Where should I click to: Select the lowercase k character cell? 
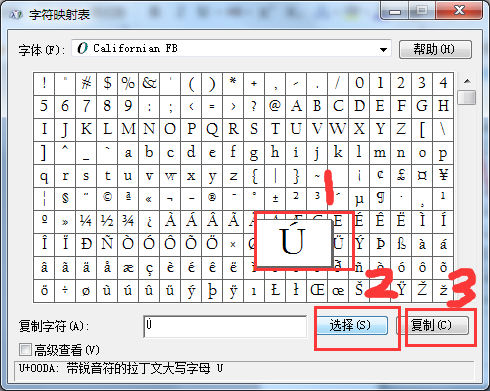(x=338, y=152)
